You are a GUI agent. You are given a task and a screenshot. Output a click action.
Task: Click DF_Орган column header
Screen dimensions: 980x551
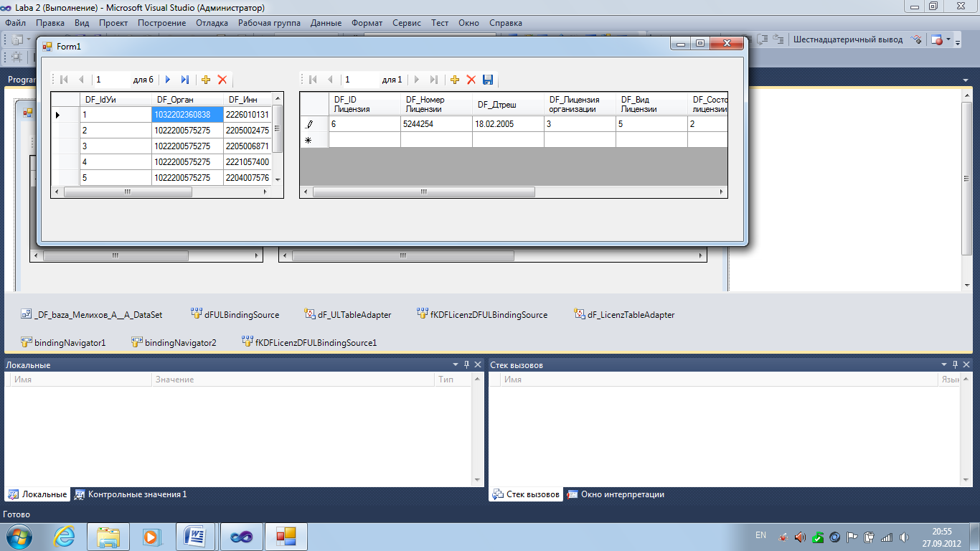(187, 100)
